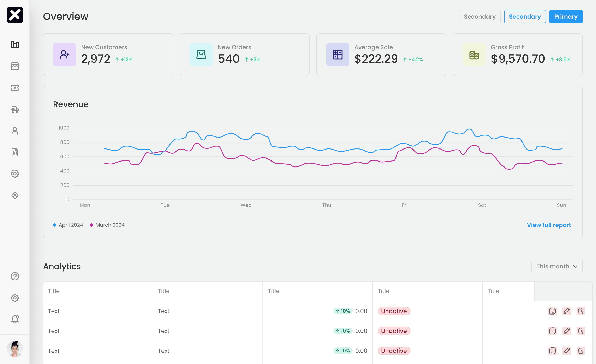Click the blue-outlined Secondary button

point(525,17)
